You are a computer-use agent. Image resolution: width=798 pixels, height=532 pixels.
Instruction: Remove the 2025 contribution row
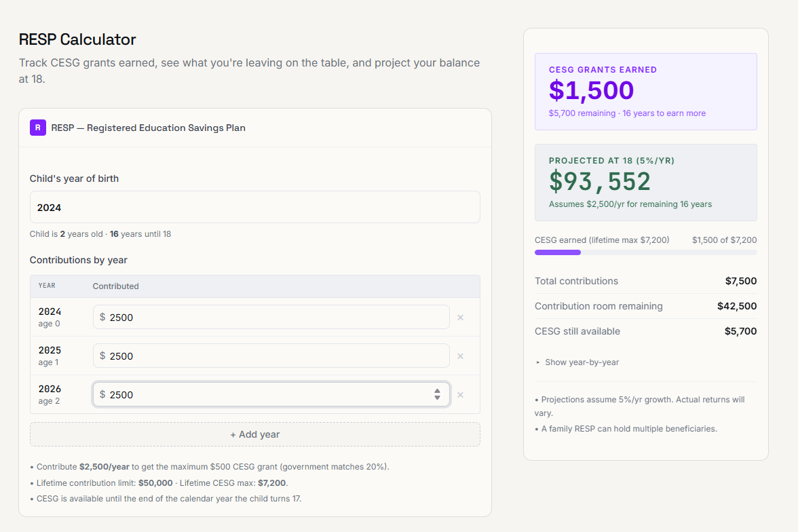pos(460,356)
